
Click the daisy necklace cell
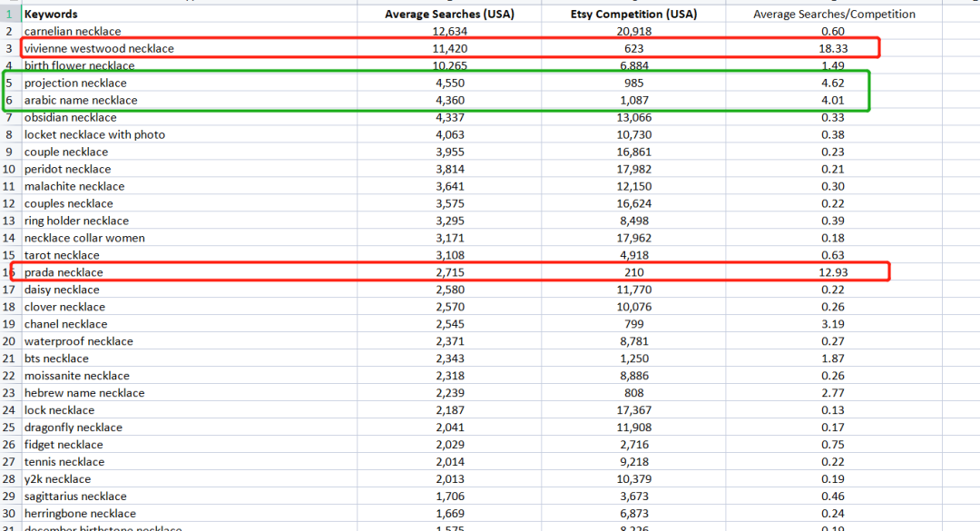(x=190, y=290)
